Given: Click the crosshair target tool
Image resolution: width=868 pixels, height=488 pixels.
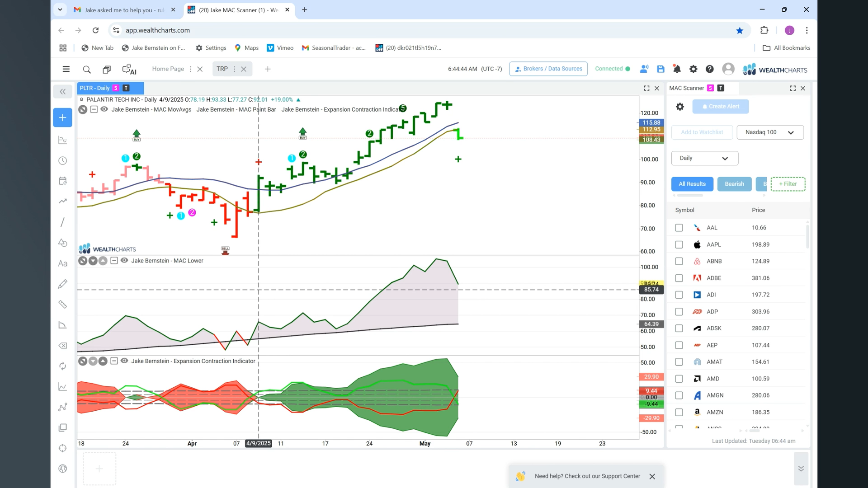Looking at the screenshot, I should [x=62, y=448].
